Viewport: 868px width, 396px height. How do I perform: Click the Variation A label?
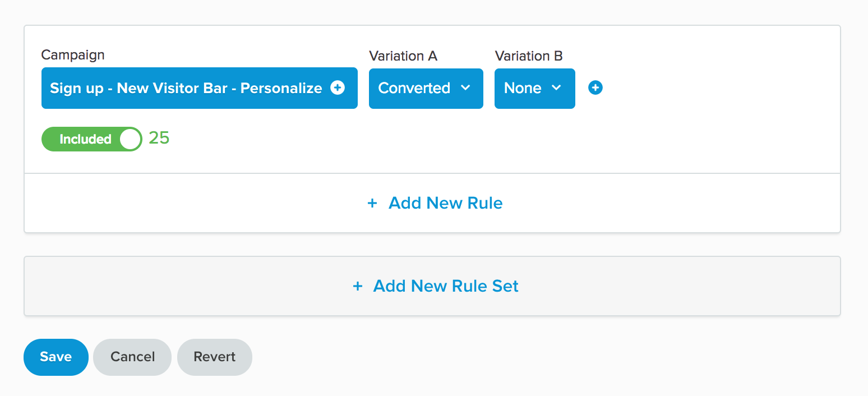(x=403, y=56)
